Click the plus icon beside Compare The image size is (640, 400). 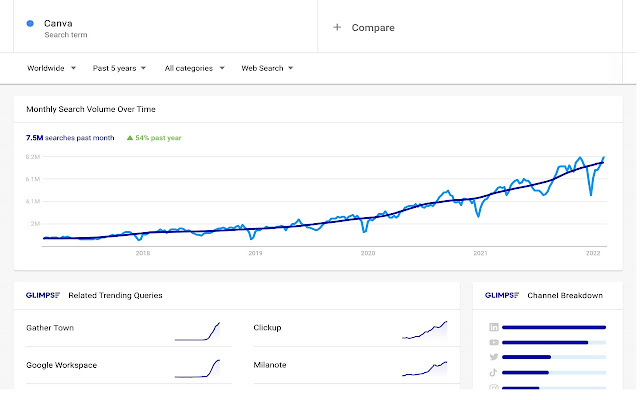pos(337,28)
